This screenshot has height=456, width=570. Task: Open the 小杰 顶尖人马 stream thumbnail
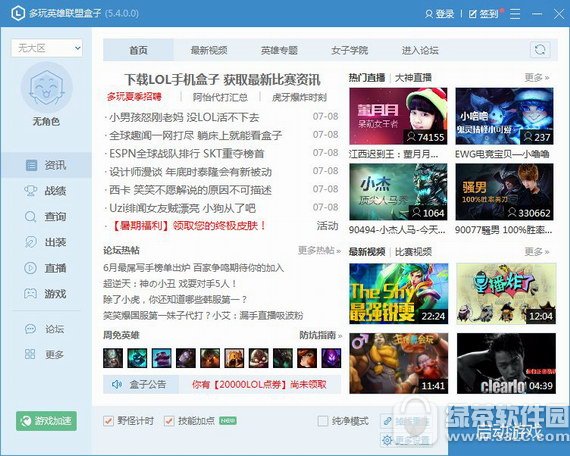coord(398,192)
